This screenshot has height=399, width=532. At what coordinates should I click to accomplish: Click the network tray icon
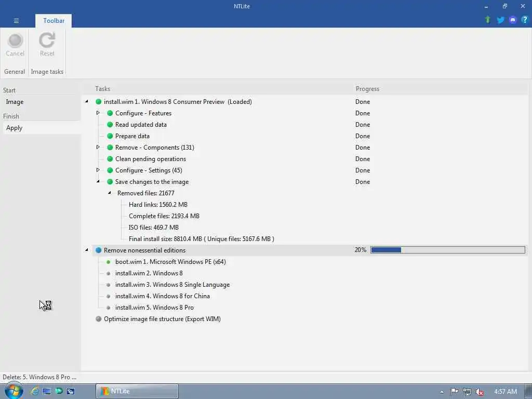click(467, 392)
